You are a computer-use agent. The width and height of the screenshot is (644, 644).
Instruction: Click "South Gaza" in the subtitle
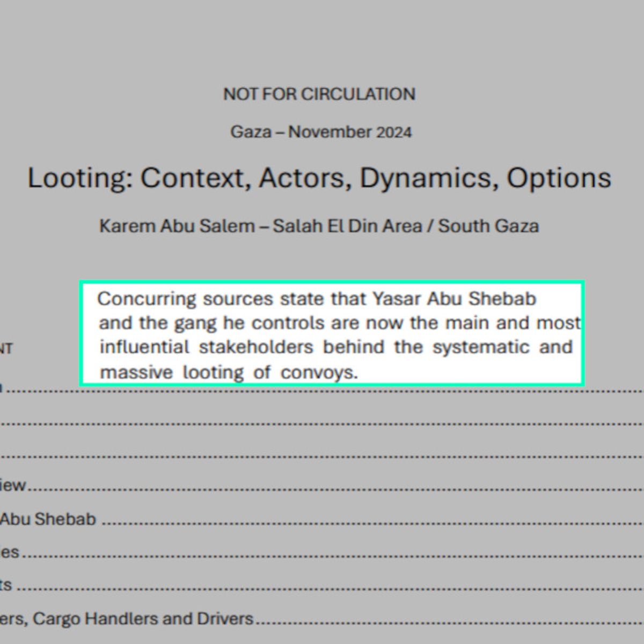coord(488,226)
